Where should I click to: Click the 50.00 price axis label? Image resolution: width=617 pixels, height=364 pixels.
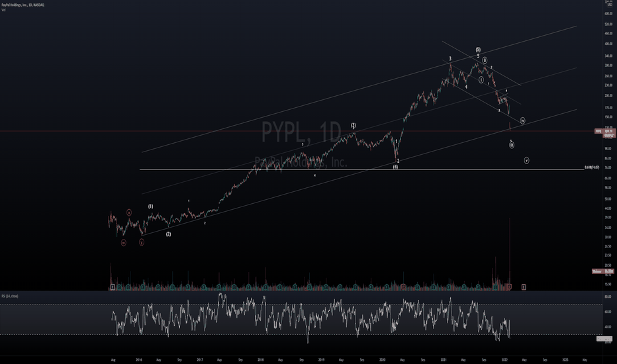pyautogui.click(x=608, y=199)
